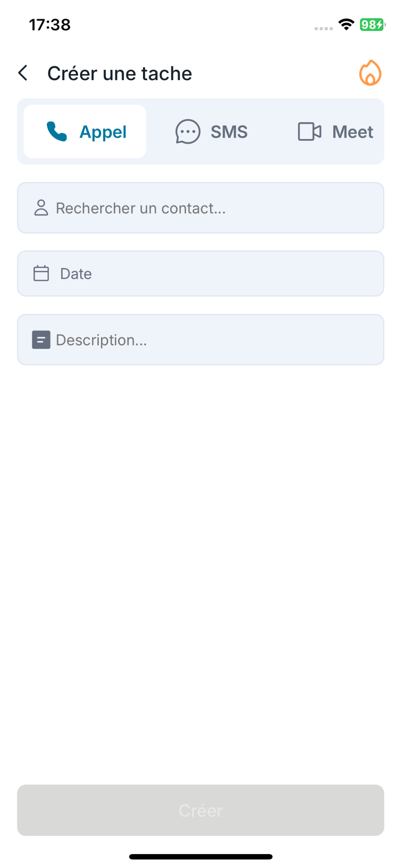Click the phone icon in Appel tab
The image size is (401, 868).
click(x=57, y=131)
